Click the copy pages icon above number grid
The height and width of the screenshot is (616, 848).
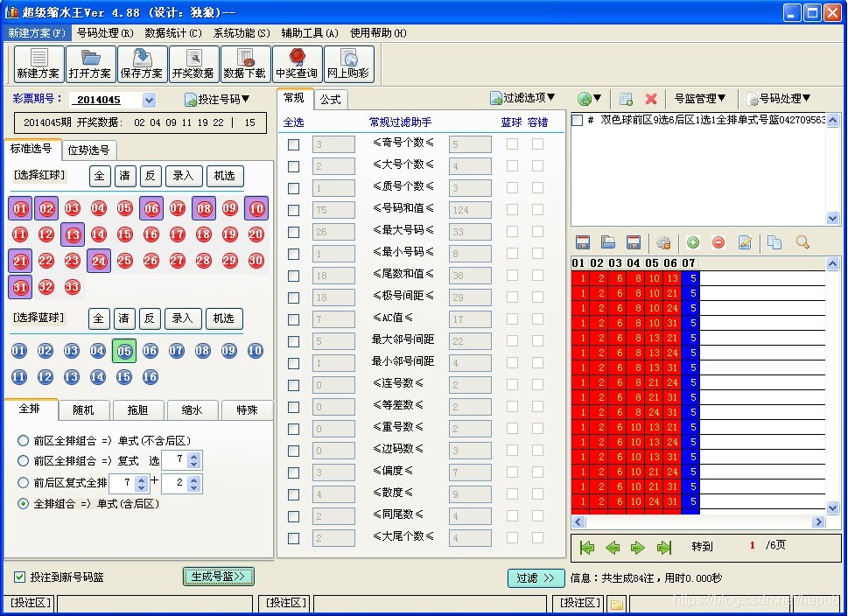[774, 242]
